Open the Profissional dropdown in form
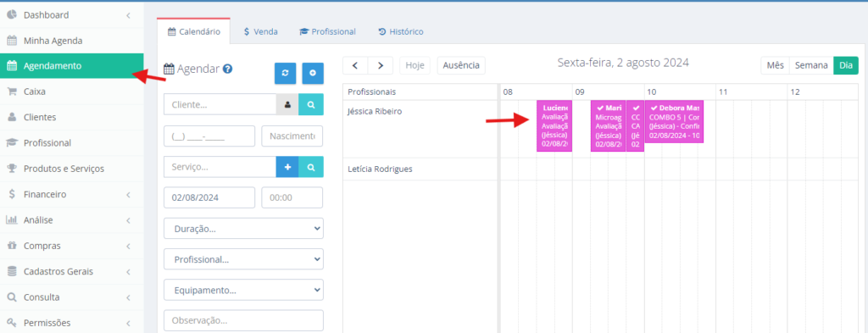Image resolution: width=868 pixels, height=333 pixels. pos(243,259)
